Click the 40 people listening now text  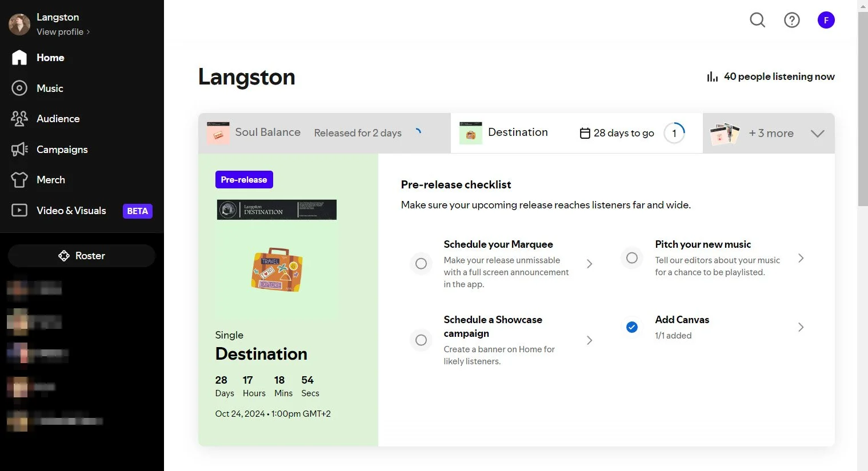tap(779, 77)
